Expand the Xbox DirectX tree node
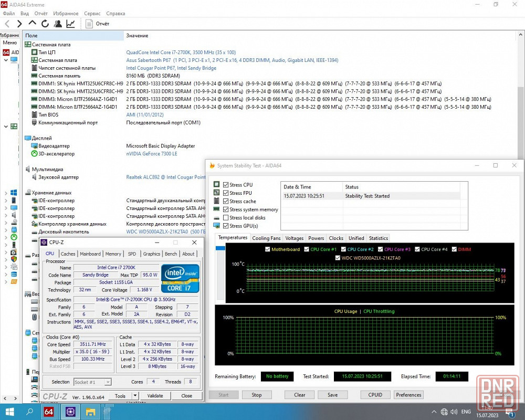Image resolution: width=525 pixels, height=420 pixels. (x=6, y=237)
